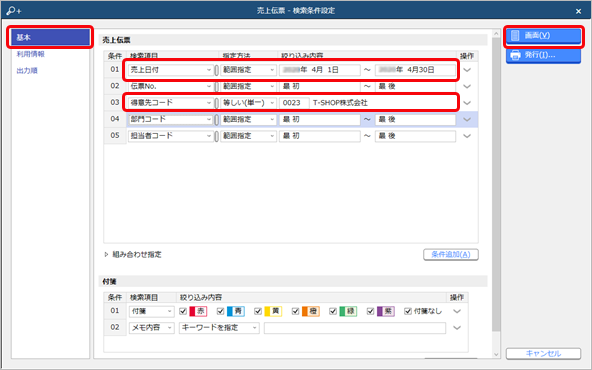This screenshot has width=592, height=370.
Task: Open the 利用情報 section
Action: [x=31, y=54]
